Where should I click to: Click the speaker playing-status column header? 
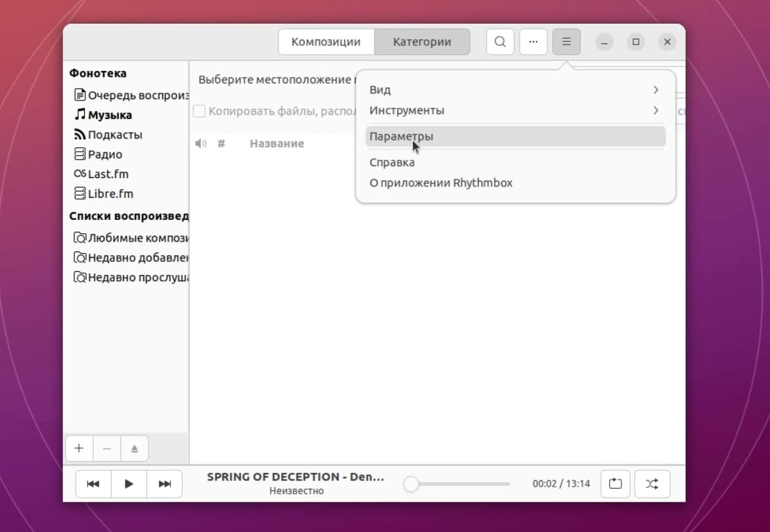tap(201, 143)
